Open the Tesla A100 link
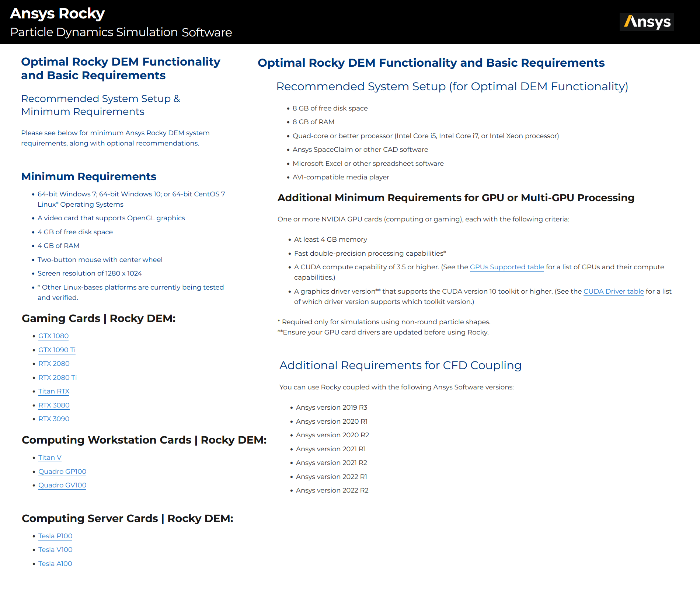Screen dimensions: 700x595 [55, 564]
